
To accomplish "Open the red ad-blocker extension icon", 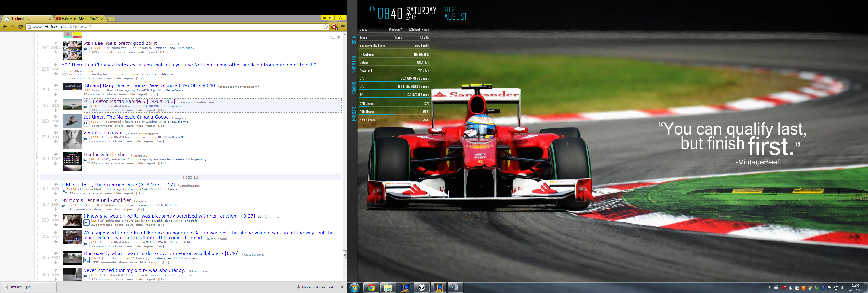I will 334,27.
